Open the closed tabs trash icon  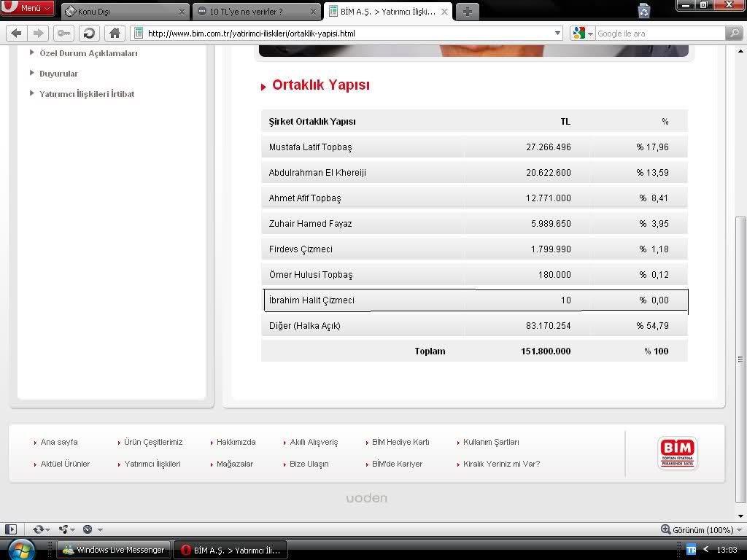click(644, 10)
